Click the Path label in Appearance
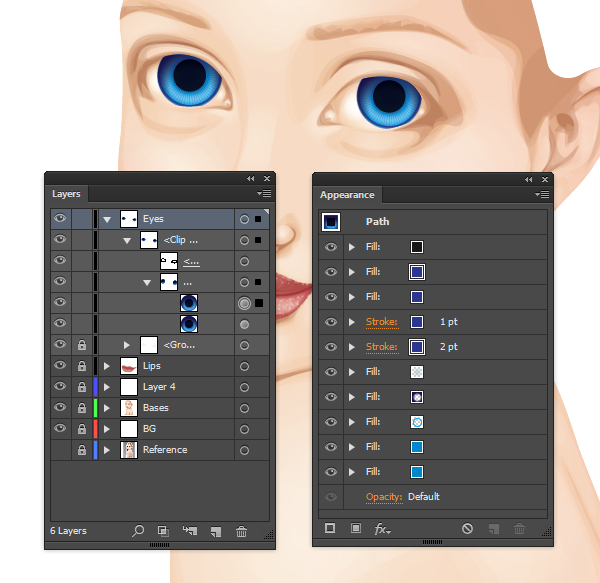 click(x=377, y=221)
